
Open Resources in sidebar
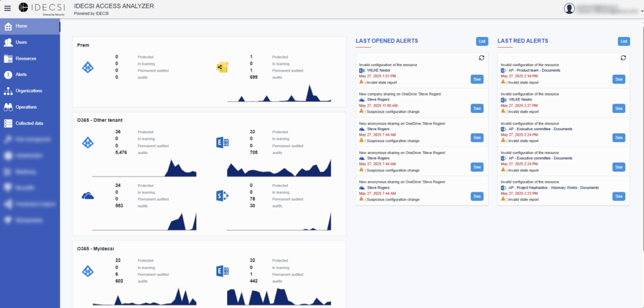pos(30,58)
